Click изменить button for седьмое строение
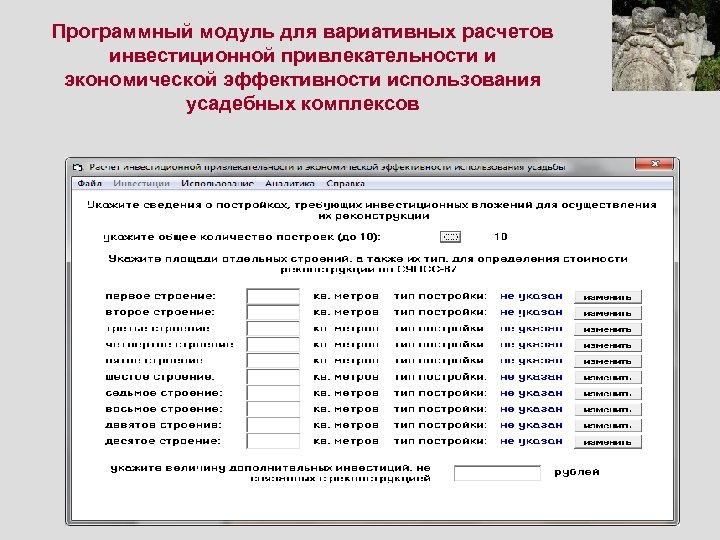 click(x=608, y=394)
